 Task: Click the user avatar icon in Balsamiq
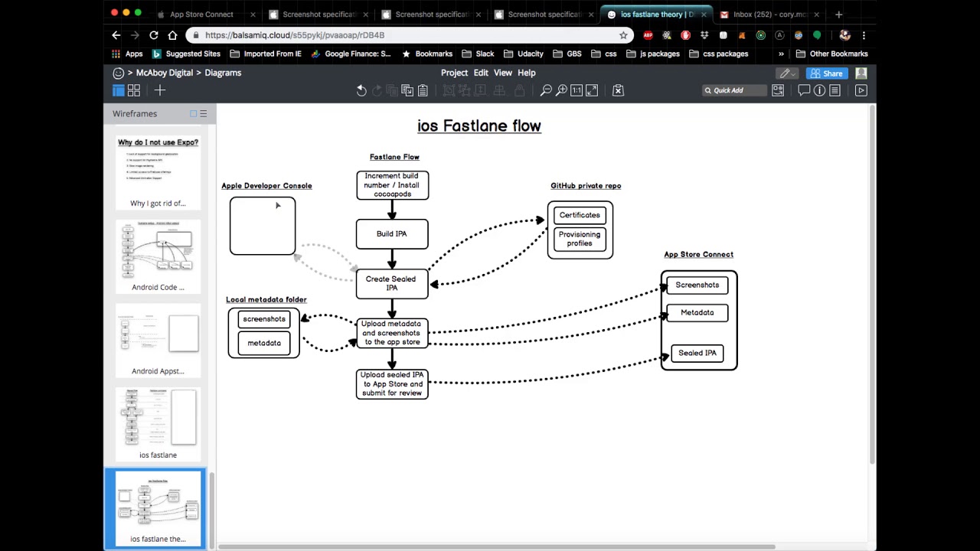point(861,73)
